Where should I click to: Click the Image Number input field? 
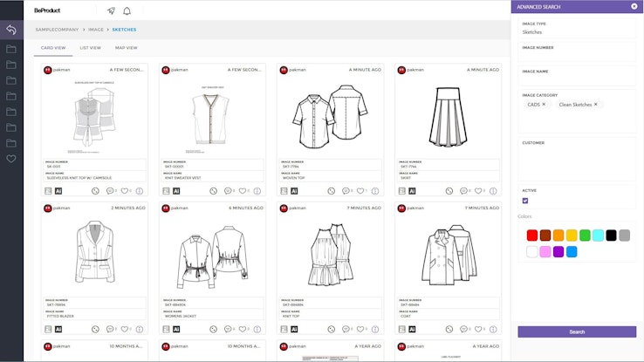(577, 56)
